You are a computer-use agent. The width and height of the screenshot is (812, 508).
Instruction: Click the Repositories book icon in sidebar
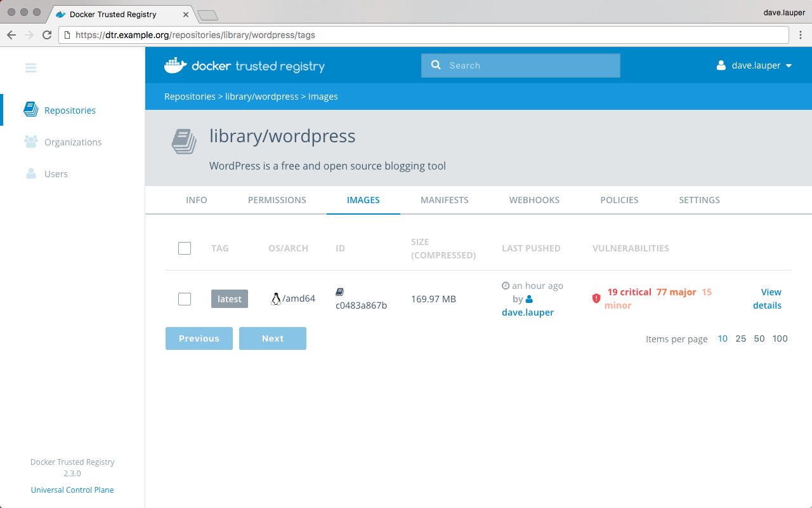click(x=30, y=110)
